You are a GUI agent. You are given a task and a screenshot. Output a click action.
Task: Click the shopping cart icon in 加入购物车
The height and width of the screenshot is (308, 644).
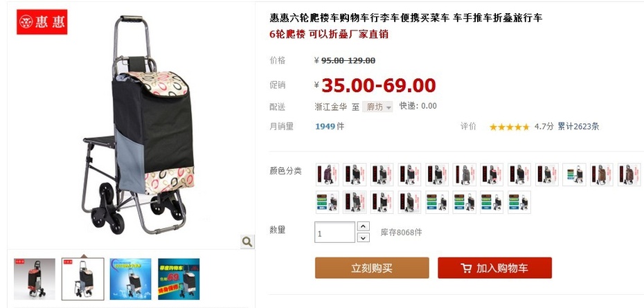point(466,269)
